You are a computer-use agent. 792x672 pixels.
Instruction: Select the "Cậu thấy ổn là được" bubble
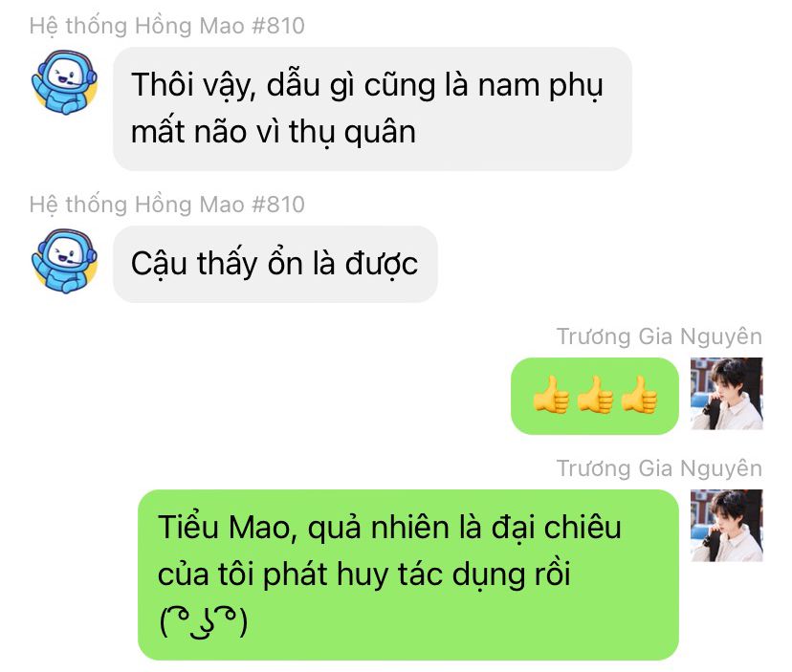pos(275,264)
